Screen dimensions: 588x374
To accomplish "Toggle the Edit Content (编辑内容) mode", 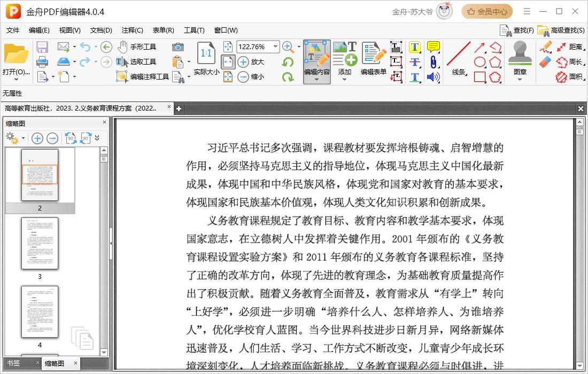I will [x=317, y=61].
